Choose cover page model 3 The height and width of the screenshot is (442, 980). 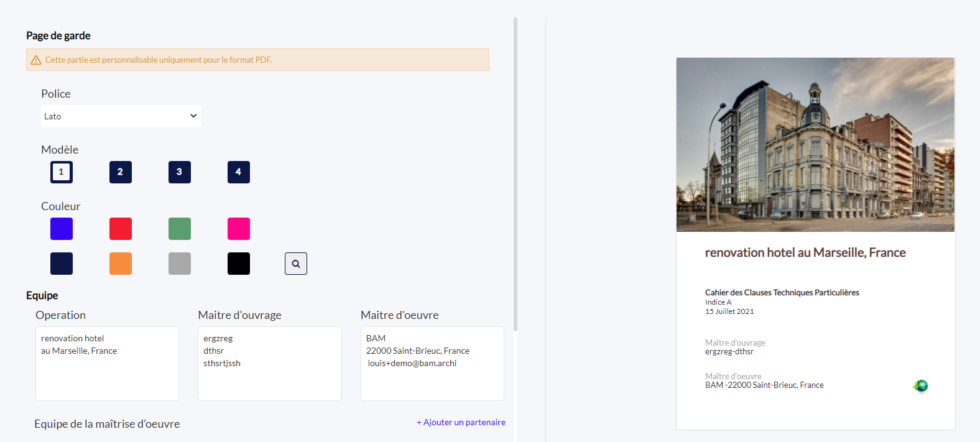(180, 172)
